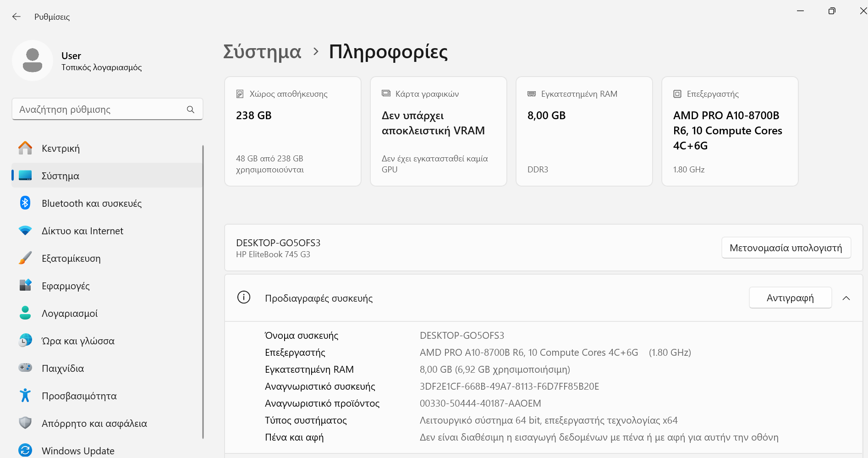
Task: Click the storage disk icon on card
Action: pyautogui.click(x=240, y=94)
